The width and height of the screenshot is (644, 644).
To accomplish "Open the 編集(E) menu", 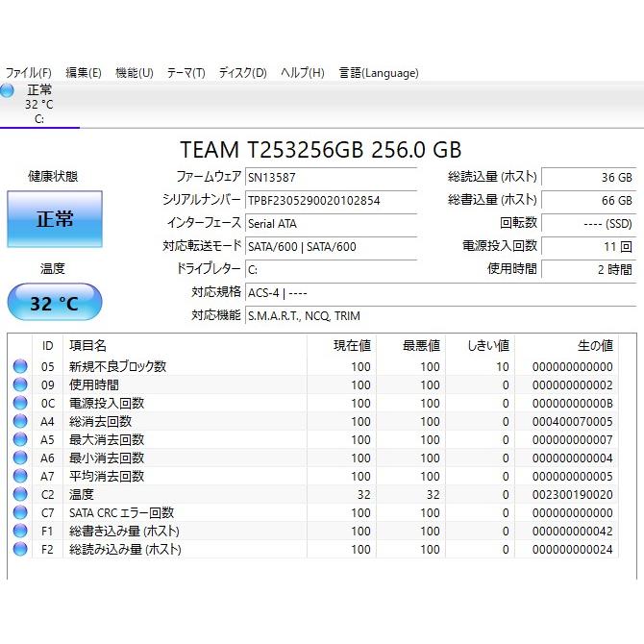I will pos(84,73).
